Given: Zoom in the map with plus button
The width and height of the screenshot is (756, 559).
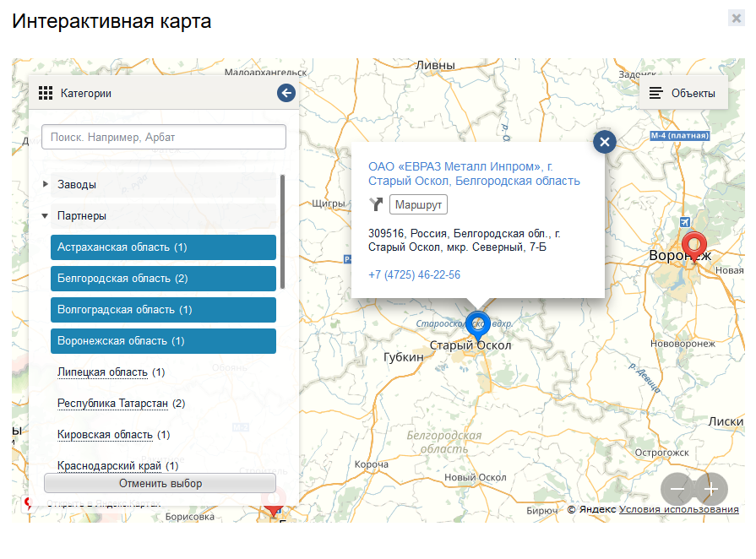Looking at the screenshot, I should point(711,489).
